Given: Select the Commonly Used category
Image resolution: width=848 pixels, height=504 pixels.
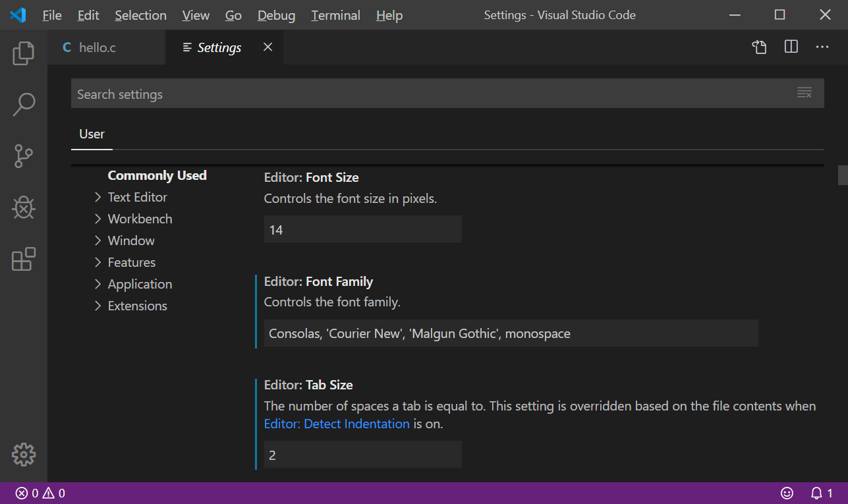Looking at the screenshot, I should point(157,175).
